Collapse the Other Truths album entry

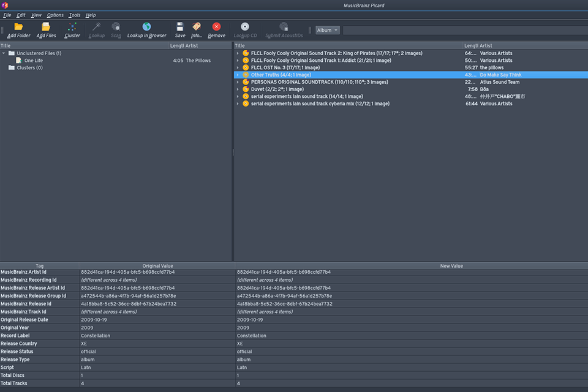click(x=239, y=74)
